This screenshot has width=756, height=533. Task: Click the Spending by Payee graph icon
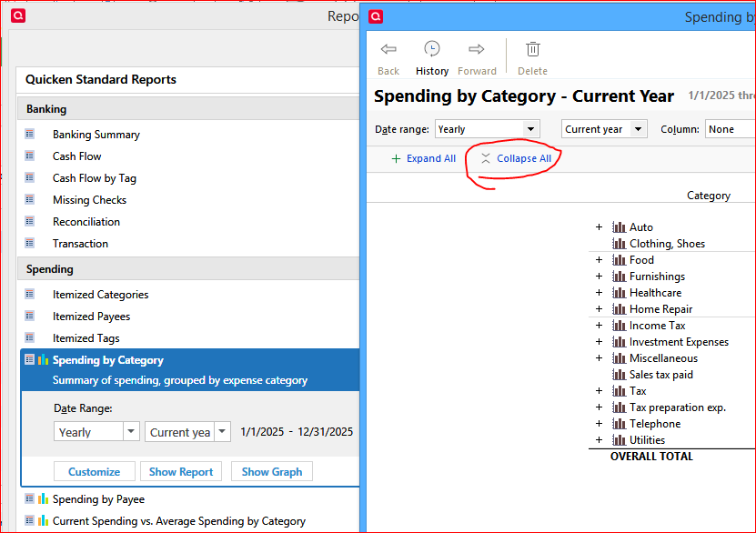click(44, 498)
